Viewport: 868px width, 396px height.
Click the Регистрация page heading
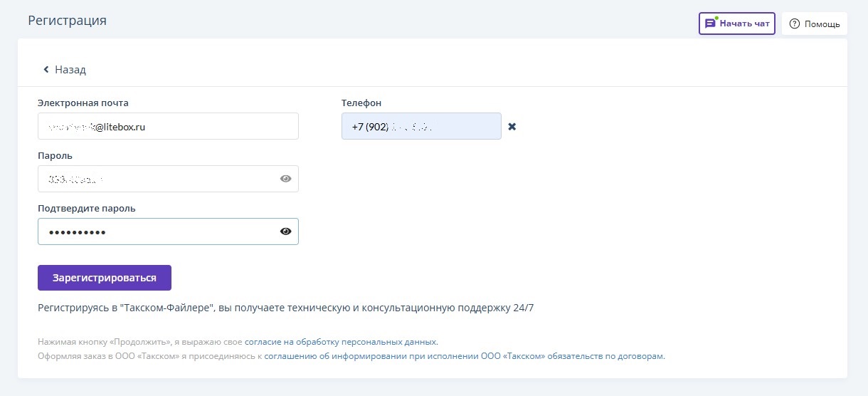(68, 20)
